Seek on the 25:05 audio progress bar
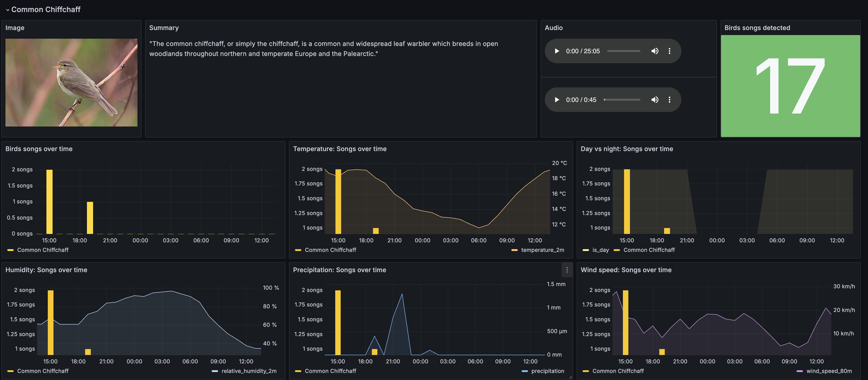This screenshot has width=868, height=380. (x=623, y=51)
